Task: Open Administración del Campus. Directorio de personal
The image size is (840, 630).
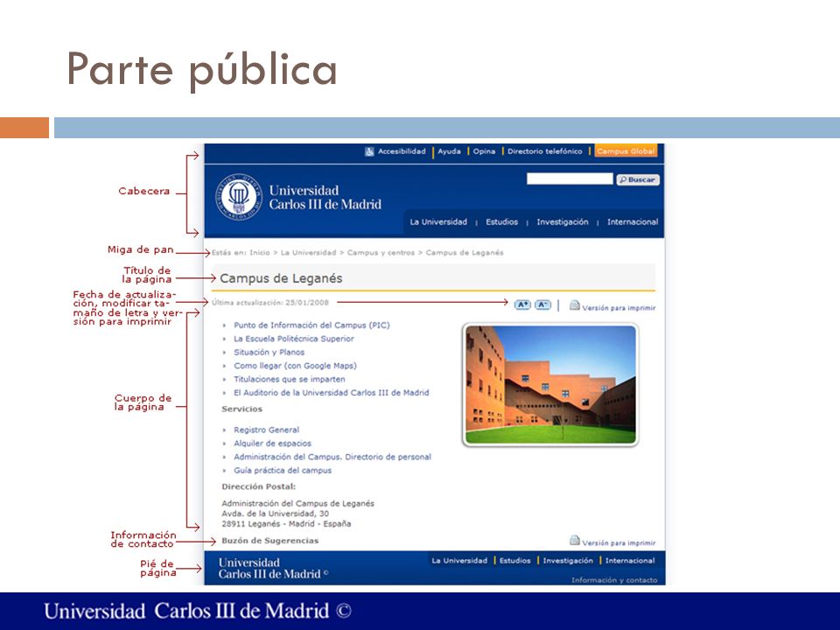Action: coord(332,457)
